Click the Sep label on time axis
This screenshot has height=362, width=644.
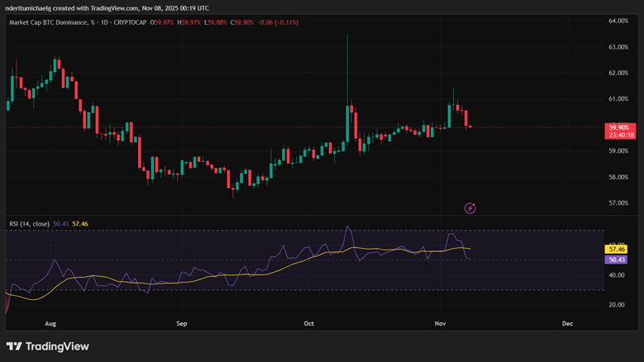pos(181,325)
